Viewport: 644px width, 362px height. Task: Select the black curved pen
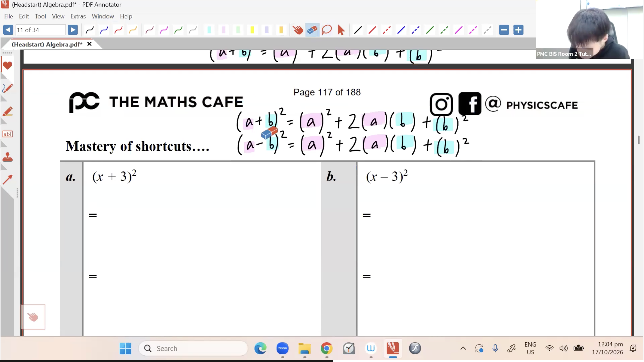[90, 30]
